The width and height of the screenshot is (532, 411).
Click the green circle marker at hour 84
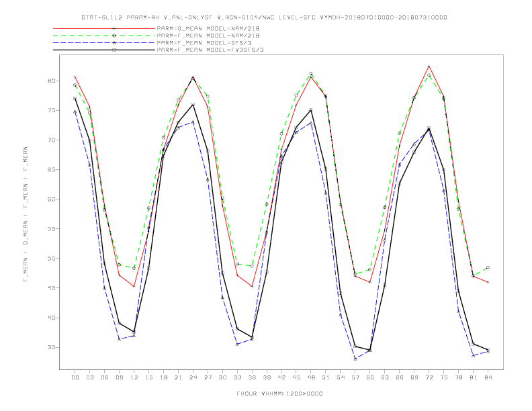tap(488, 267)
